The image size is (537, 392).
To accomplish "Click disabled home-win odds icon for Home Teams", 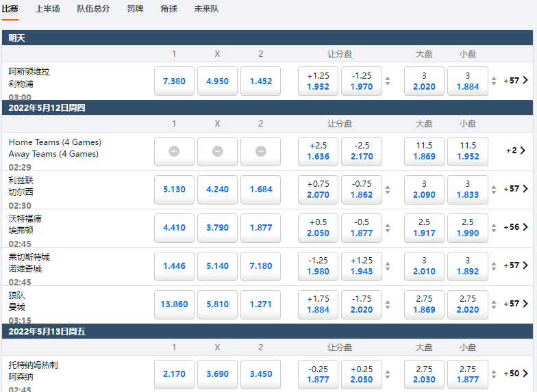I will 174,151.
